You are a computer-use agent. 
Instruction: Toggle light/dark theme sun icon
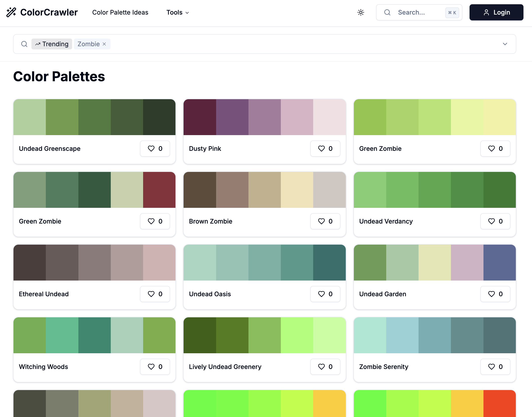[x=361, y=12]
